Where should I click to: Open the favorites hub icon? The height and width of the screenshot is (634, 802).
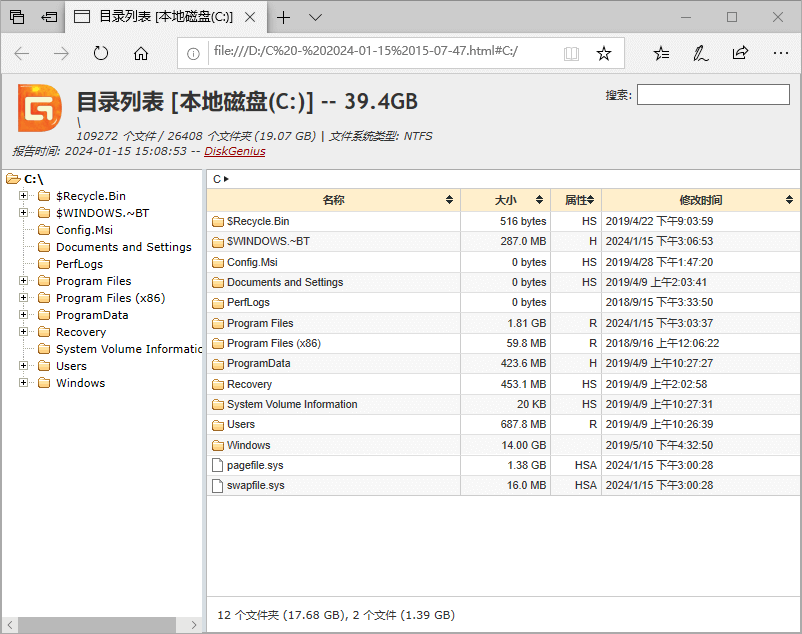click(661, 53)
